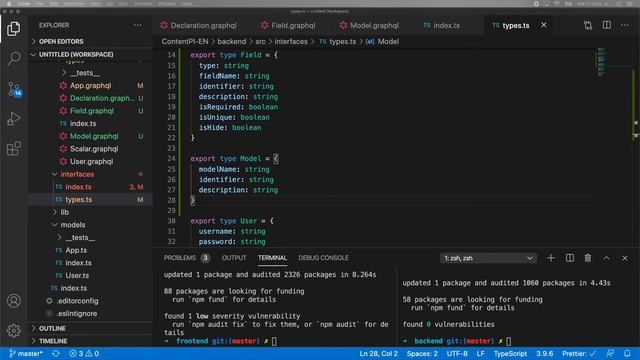The height and width of the screenshot is (360, 640).
Task: Select the TERMINAL panel tab
Action: [272, 258]
